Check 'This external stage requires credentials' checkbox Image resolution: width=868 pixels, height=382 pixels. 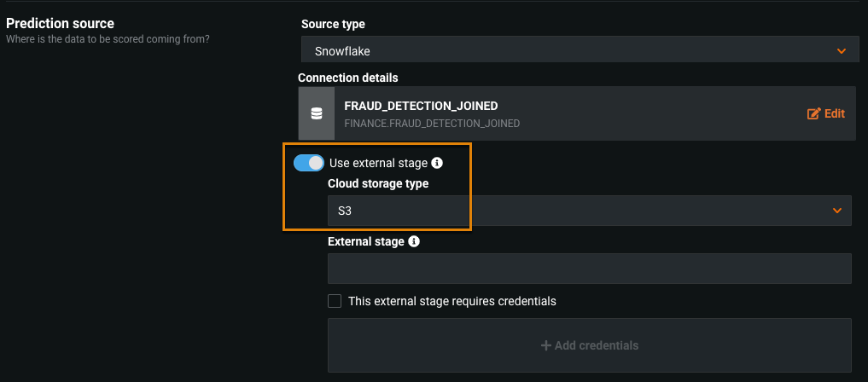[335, 301]
